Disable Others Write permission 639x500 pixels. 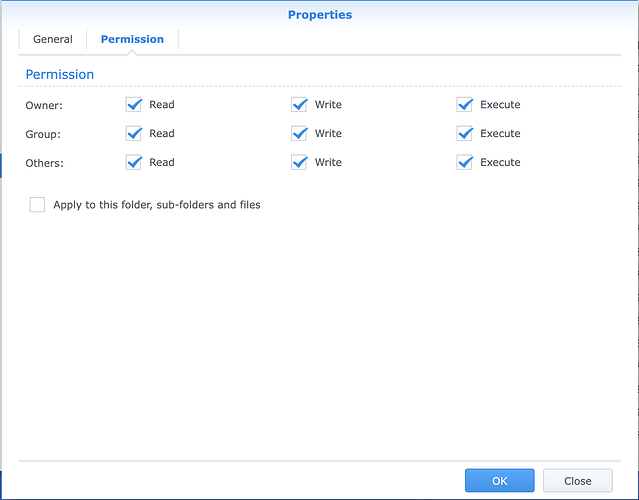[299, 163]
